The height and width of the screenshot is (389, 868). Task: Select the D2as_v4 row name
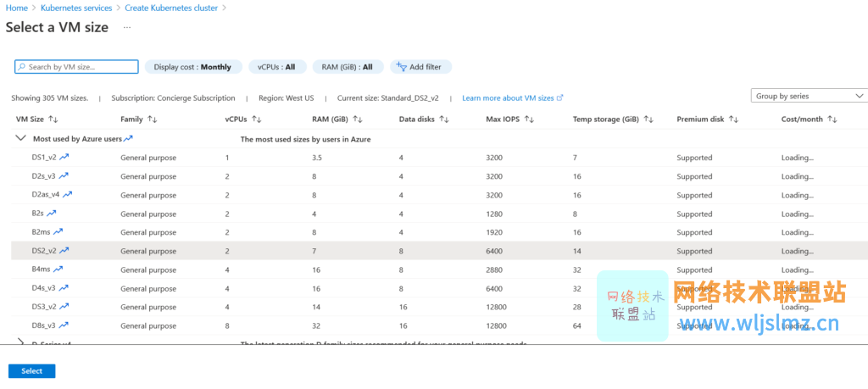[46, 195]
